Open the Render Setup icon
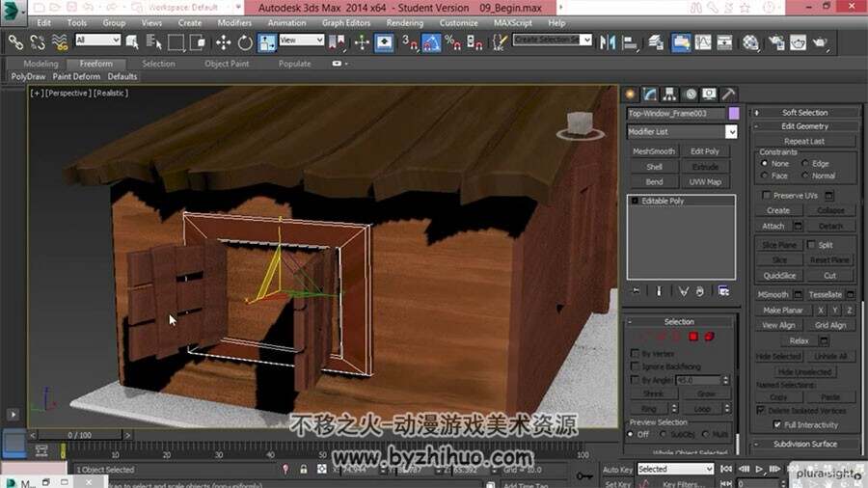The width and height of the screenshot is (868, 488). (x=776, y=42)
